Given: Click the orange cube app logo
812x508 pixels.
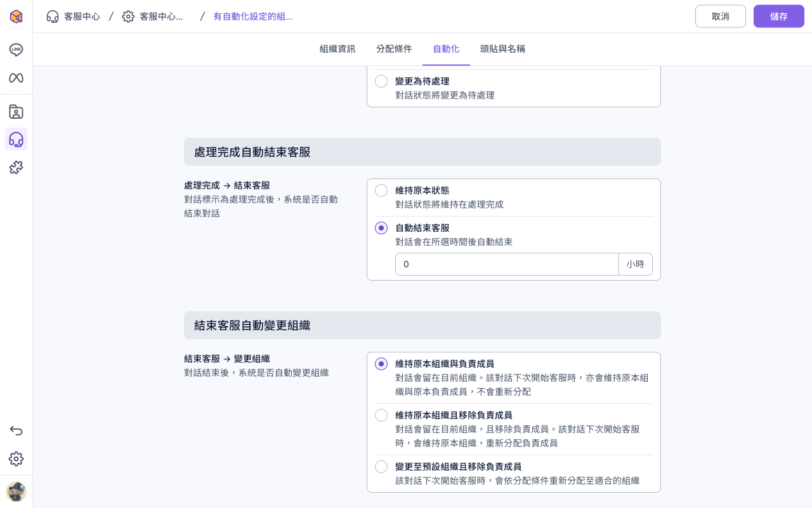Looking at the screenshot, I should [16, 17].
